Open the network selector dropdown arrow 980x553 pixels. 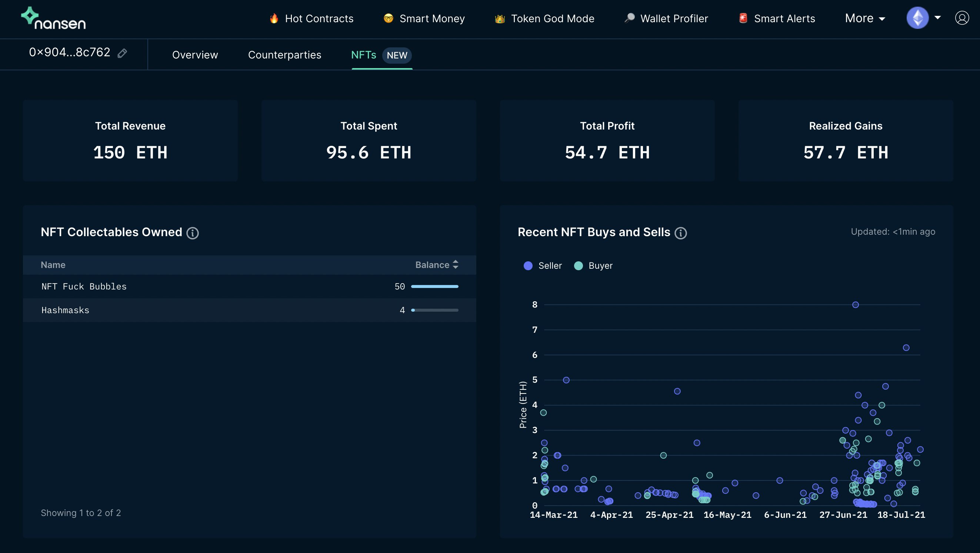tap(938, 18)
